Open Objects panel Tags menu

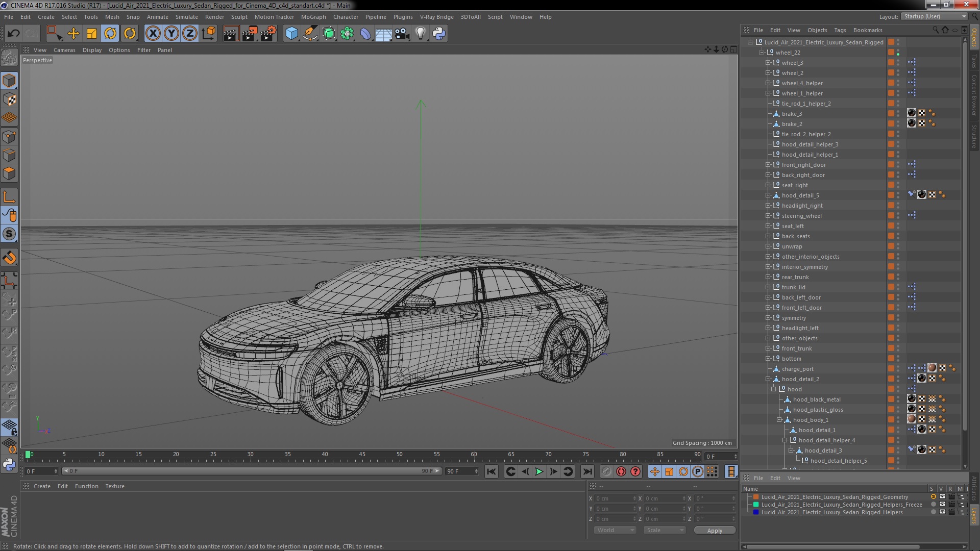click(840, 30)
